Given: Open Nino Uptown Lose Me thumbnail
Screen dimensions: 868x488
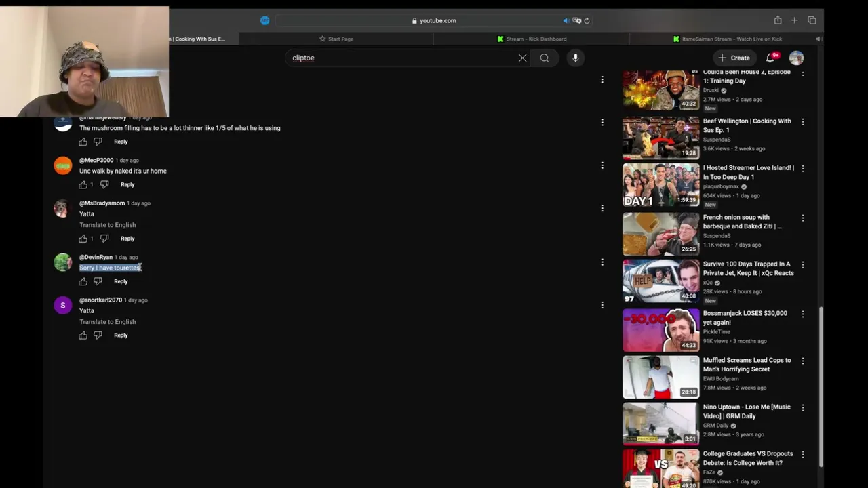Looking at the screenshot, I should tap(660, 424).
